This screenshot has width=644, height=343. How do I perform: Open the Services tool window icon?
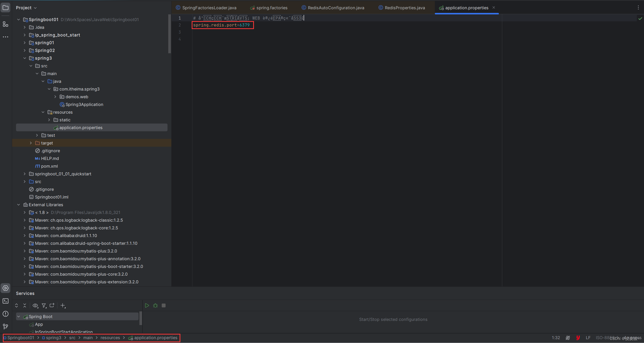point(5,288)
